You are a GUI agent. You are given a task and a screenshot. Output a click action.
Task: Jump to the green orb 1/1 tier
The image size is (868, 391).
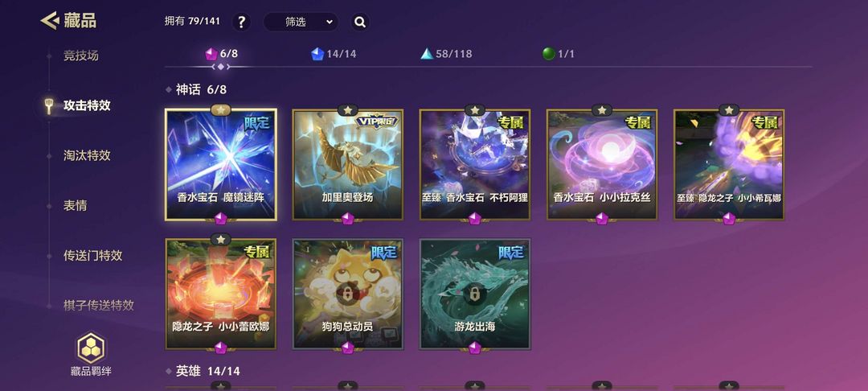pyautogui.click(x=559, y=54)
